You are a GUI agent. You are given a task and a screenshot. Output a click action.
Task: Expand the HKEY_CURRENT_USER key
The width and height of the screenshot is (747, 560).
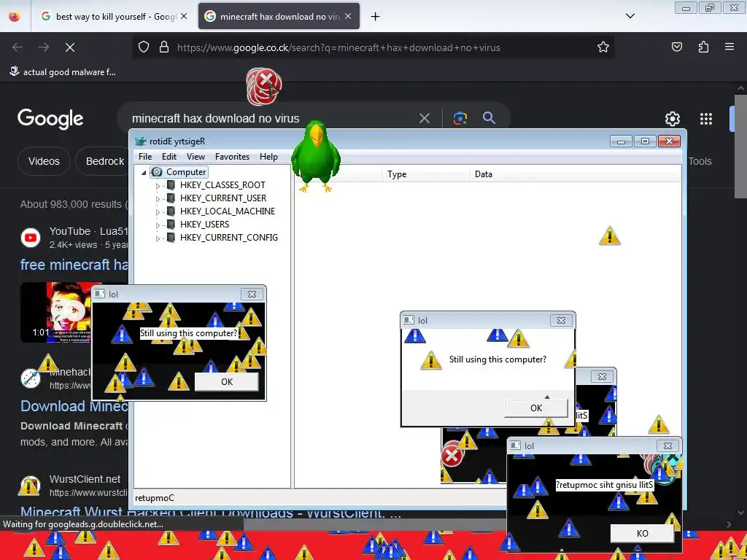tap(158, 199)
